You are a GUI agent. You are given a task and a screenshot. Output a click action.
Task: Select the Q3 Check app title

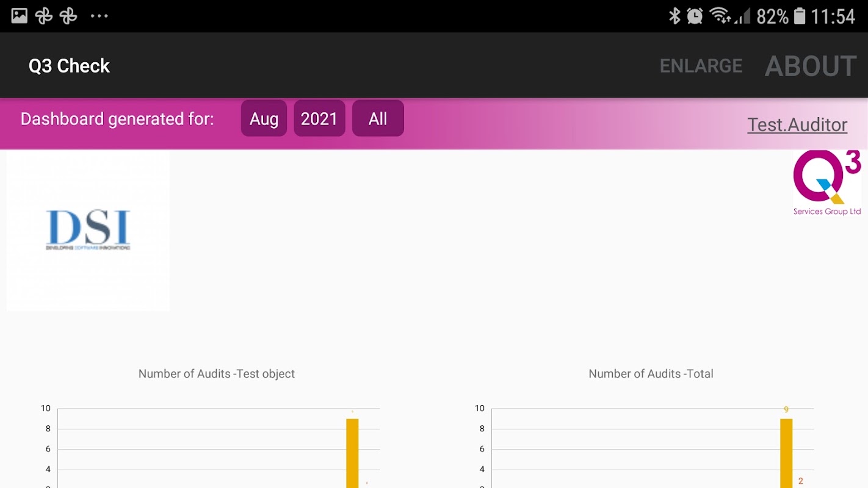[69, 66]
